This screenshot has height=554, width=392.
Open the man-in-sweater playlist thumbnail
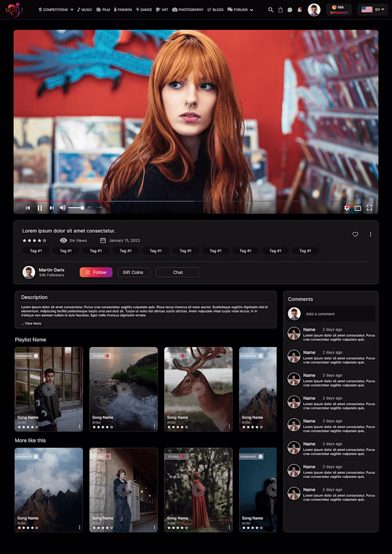(49, 389)
